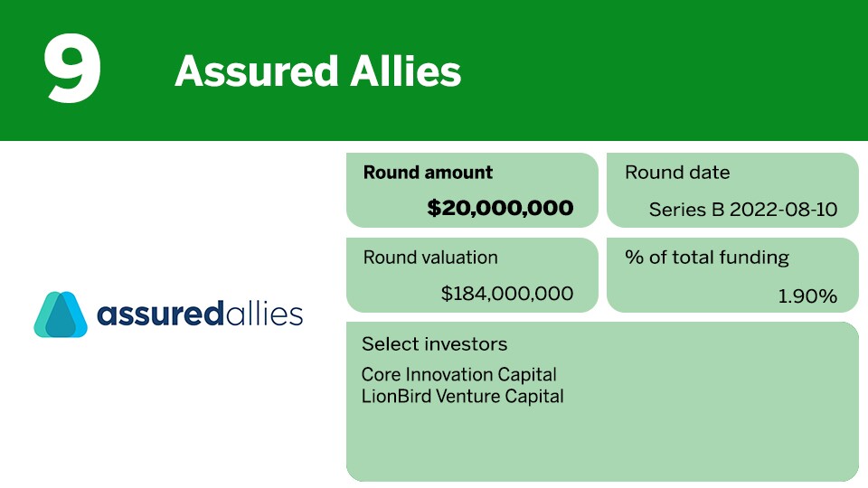Click the large number 9 in the header
This screenshot has width=868, height=488.
73,69
